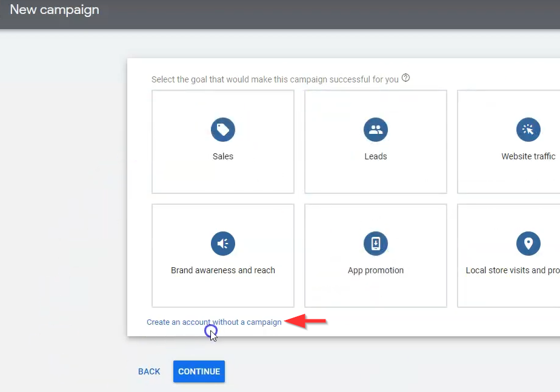Click the Website traffic cursor icon
This screenshot has width=560, height=392.
pyautogui.click(x=528, y=129)
